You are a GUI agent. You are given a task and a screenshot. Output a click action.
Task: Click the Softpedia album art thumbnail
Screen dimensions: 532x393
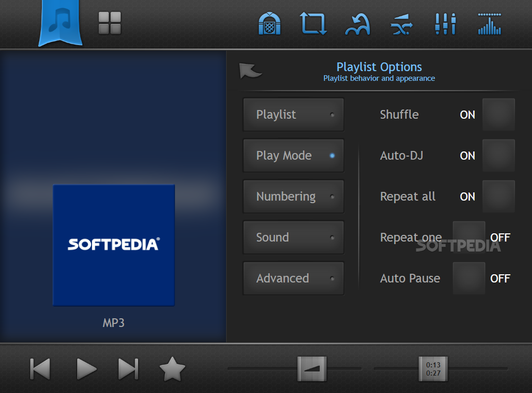pyautogui.click(x=114, y=245)
